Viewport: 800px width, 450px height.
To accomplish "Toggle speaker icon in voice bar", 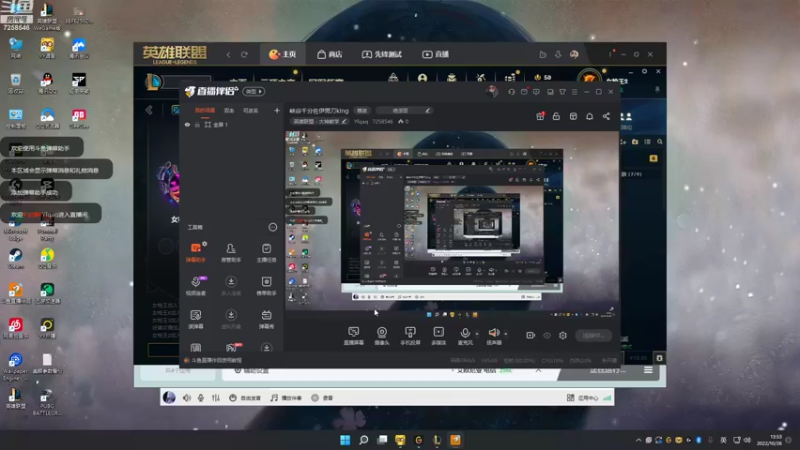I will pyautogui.click(x=187, y=398).
